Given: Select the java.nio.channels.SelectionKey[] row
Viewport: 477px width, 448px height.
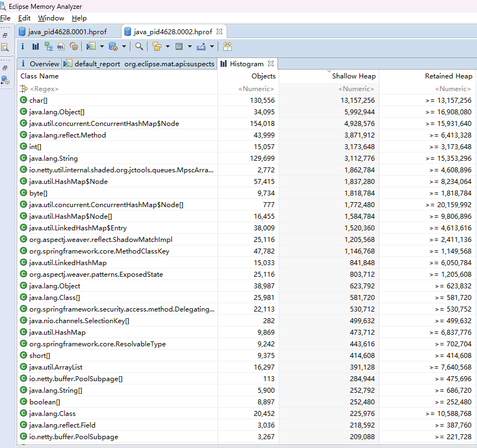Looking at the screenshot, I should pos(246,320).
